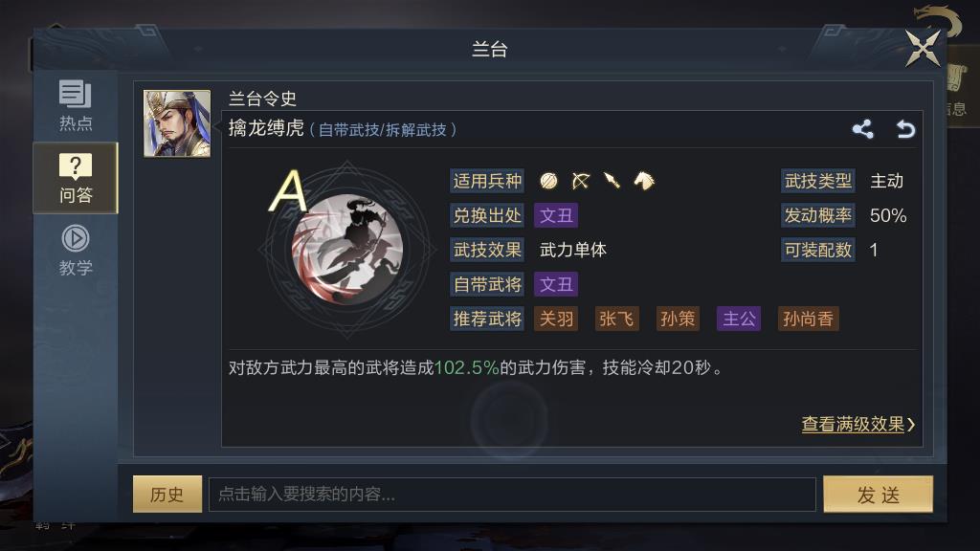This screenshot has width=980, height=551.
Task: Open the 热点 tab
Action: [76, 105]
